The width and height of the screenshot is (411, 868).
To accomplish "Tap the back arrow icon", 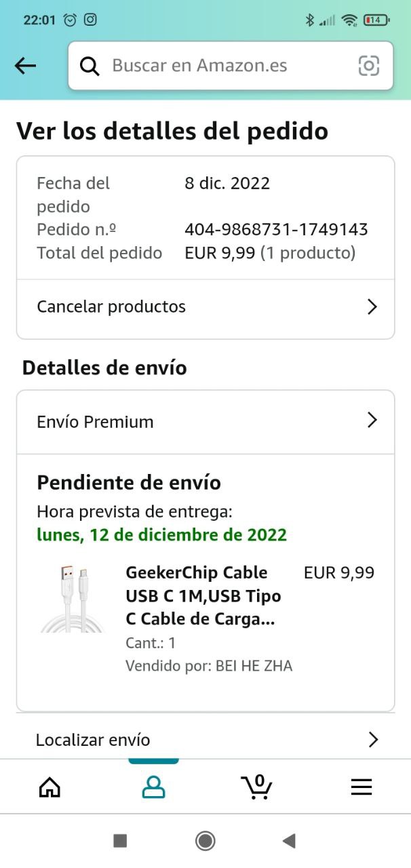I will click(25, 66).
